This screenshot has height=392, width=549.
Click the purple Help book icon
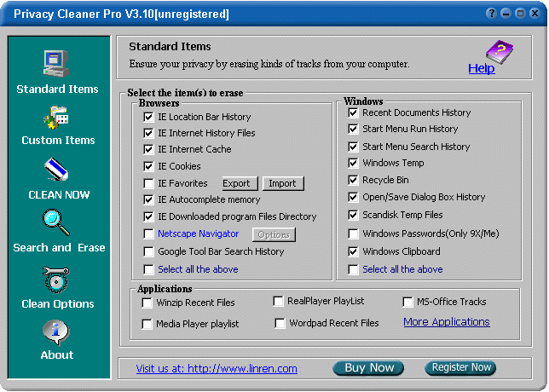point(500,52)
